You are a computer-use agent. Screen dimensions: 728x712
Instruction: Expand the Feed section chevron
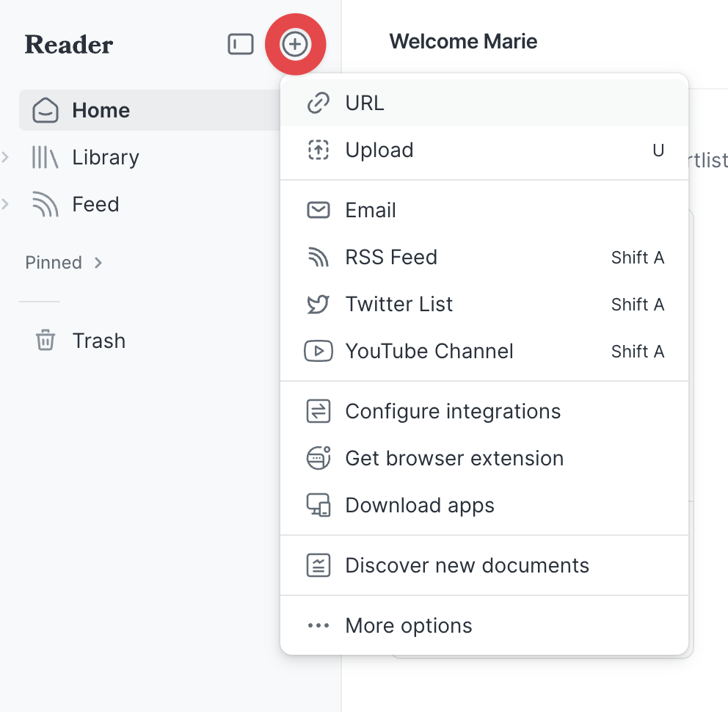pos(6,204)
